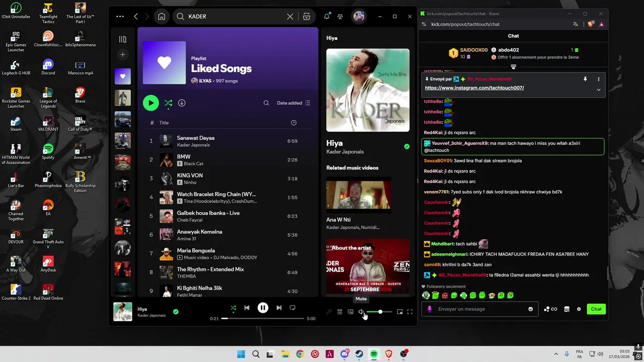
Task: Mute the volume using the speaker icon
Action: tap(361, 312)
